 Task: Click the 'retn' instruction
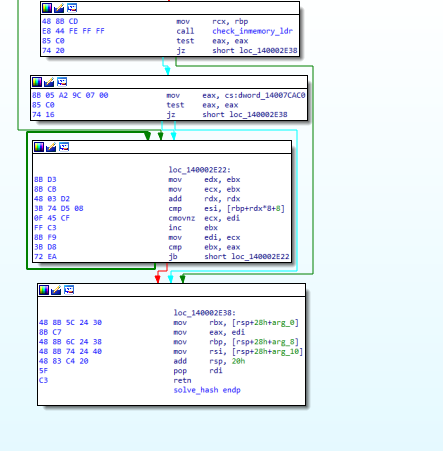click(x=182, y=381)
